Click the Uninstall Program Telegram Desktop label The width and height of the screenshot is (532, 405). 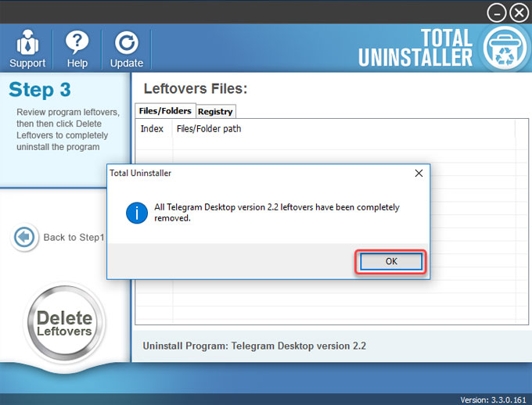[x=254, y=346]
